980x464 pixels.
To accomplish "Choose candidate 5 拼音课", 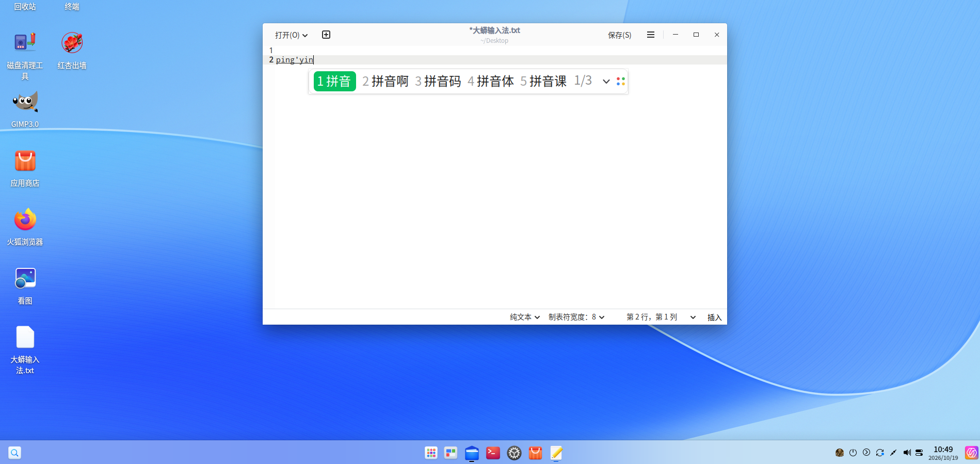I will [x=543, y=81].
